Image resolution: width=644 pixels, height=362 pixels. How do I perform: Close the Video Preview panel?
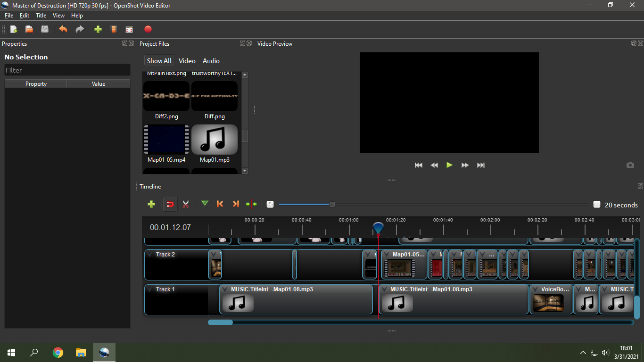click(x=641, y=43)
